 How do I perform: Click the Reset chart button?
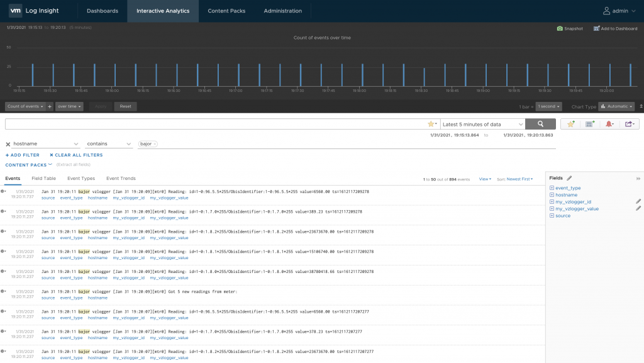click(x=125, y=106)
